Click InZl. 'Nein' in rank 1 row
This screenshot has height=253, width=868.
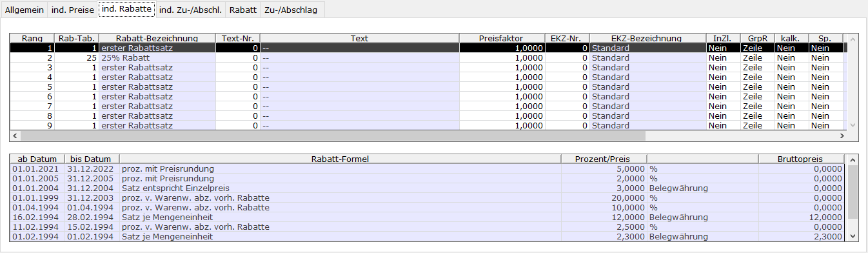723,48
